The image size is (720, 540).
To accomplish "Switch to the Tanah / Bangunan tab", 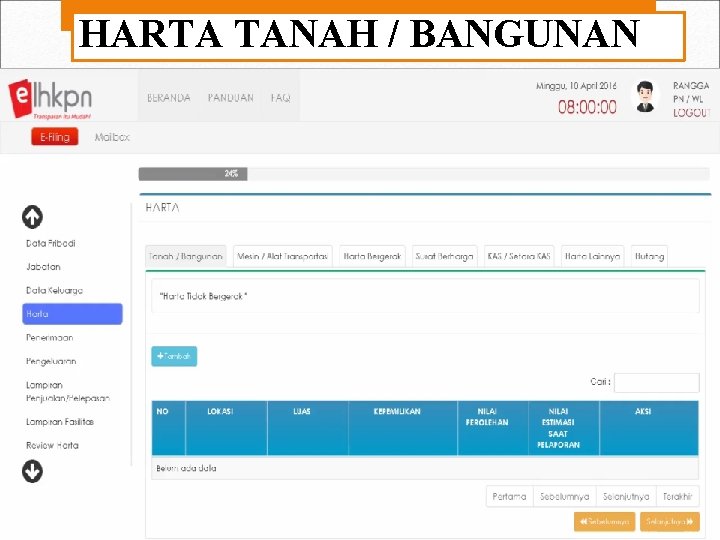I will [186, 256].
